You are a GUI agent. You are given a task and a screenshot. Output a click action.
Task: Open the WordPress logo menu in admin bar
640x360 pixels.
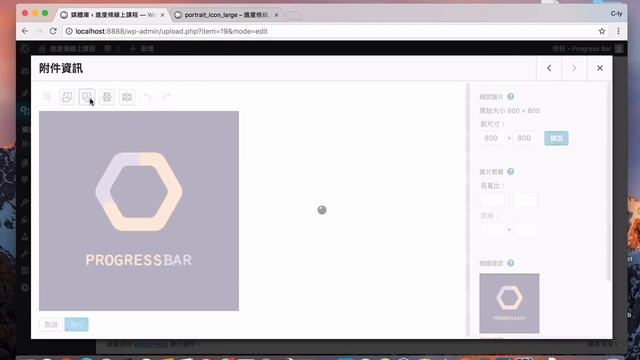click(x=25, y=49)
